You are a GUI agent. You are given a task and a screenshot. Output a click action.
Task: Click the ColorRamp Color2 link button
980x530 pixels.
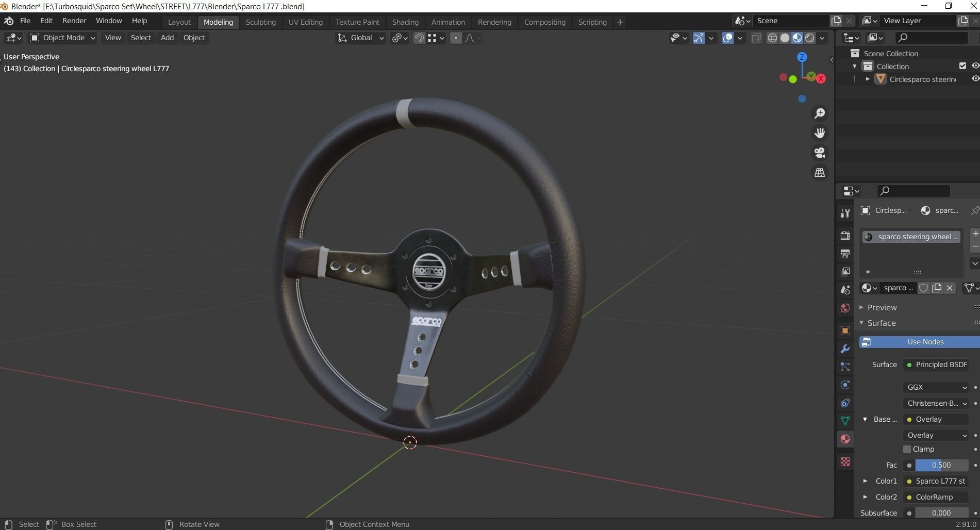[x=936, y=497]
